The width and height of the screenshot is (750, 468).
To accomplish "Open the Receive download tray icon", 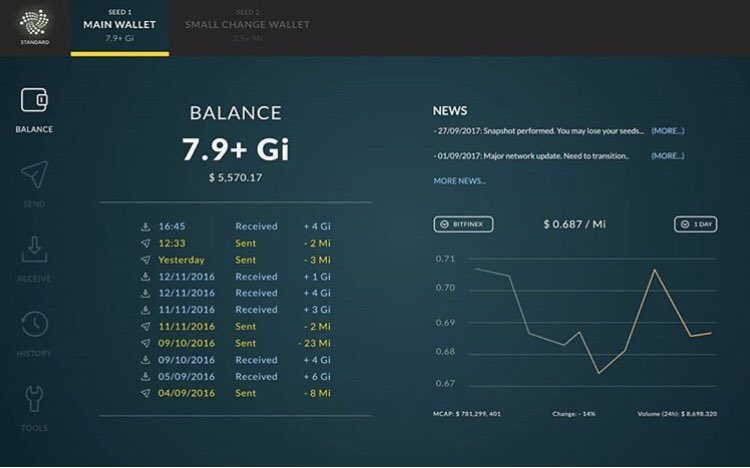I will (34, 249).
